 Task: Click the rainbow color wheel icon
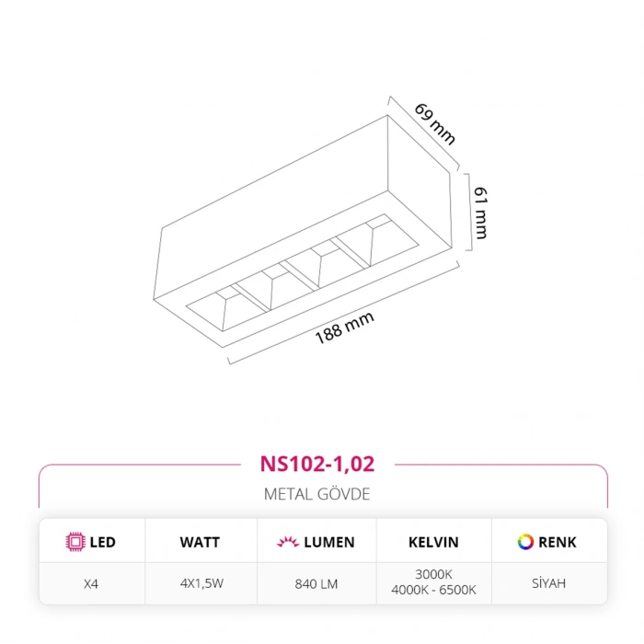525,542
